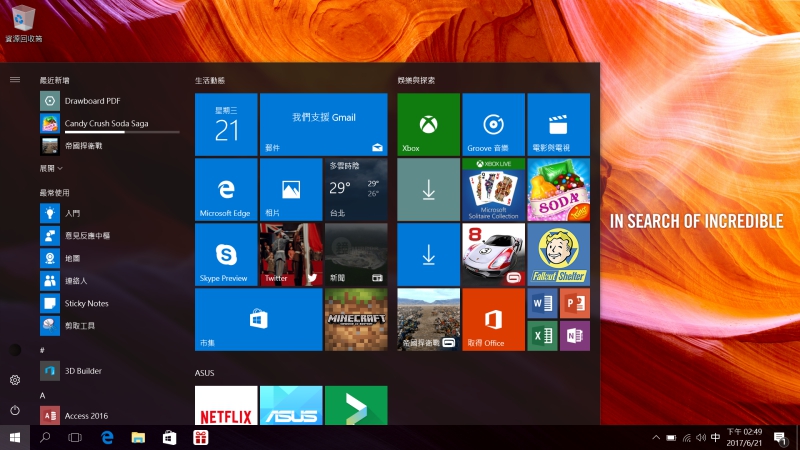Image resolution: width=800 pixels, height=450 pixels.
Task: Click the Power button in Start menu
Action: pos(15,410)
